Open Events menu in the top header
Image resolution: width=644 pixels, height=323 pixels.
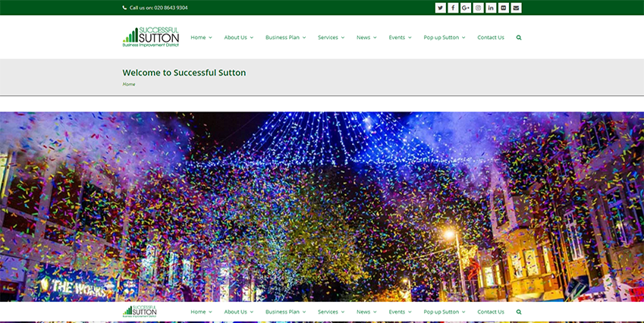tap(400, 37)
